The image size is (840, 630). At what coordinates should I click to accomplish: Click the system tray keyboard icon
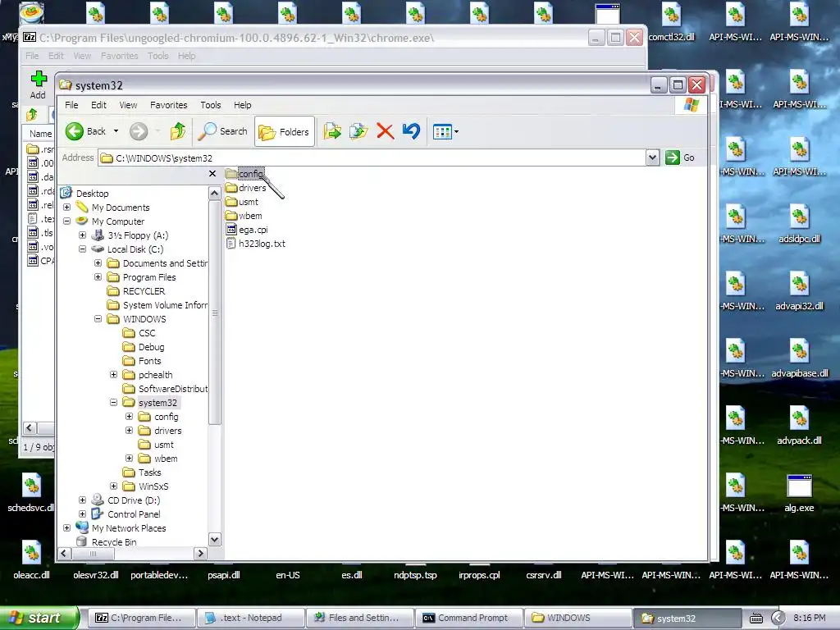click(756, 619)
